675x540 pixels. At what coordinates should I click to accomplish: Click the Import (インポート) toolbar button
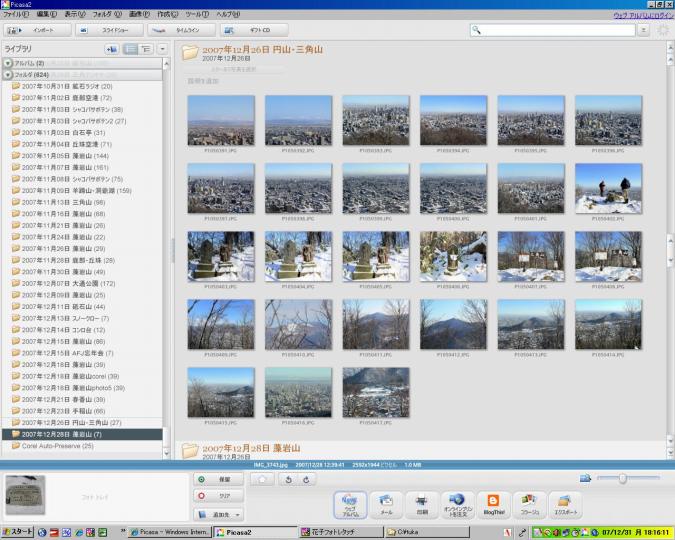[x=37, y=30]
